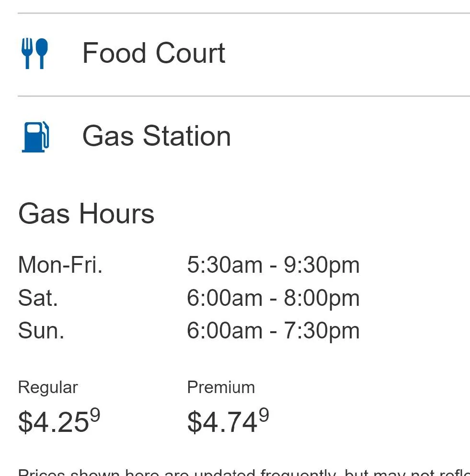Click the superscript 9 on Premium price
This screenshot has height=476, width=470.
coord(264,415)
